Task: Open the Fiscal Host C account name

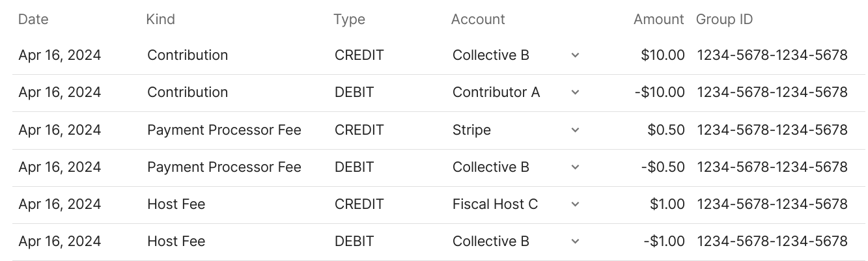Action: [x=495, y=204]
